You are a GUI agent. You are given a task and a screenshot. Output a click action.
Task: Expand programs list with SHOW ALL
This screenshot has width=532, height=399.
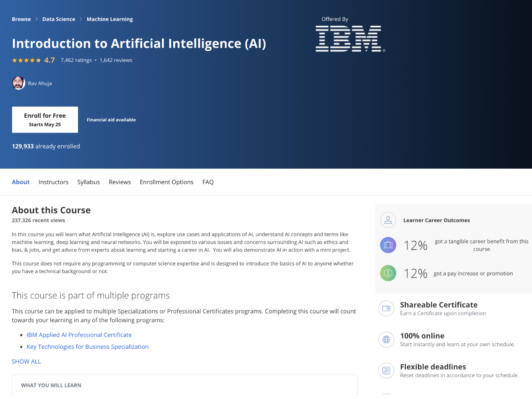coord(27,362)
